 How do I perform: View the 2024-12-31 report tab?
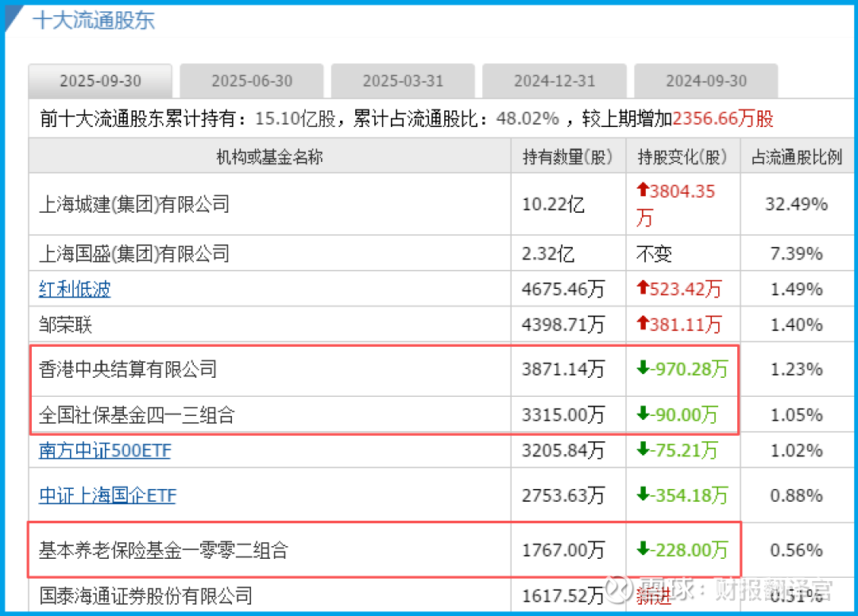[555, 81]
